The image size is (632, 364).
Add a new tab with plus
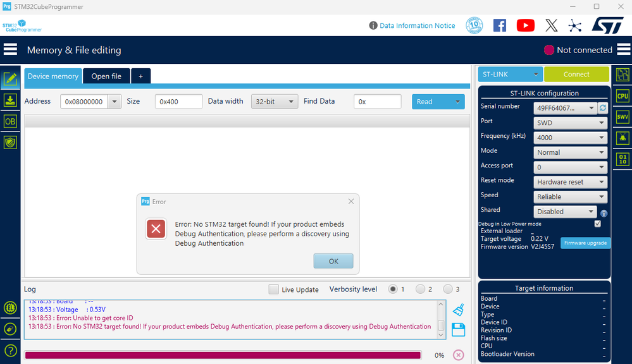[x=140, y=76]
